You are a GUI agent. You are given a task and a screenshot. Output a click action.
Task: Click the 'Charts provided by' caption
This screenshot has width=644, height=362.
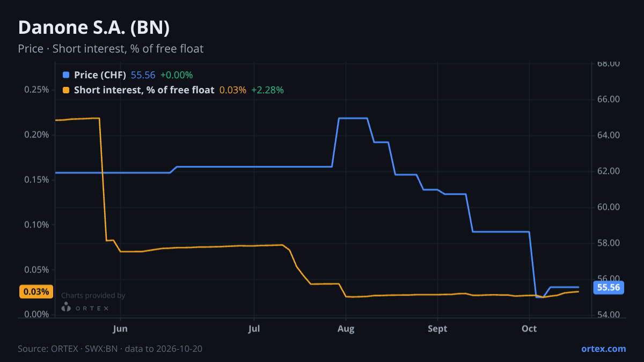[93, 295]
